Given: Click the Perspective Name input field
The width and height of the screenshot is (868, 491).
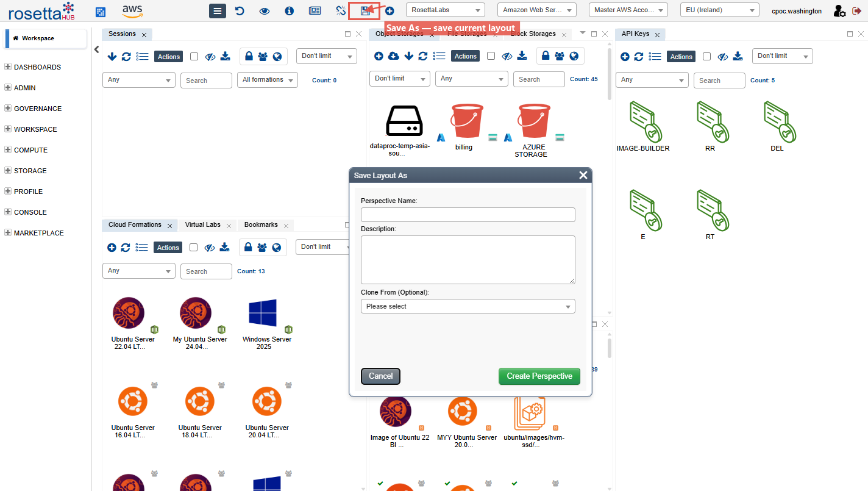Looking at the screenshot, I should point(468,215).
